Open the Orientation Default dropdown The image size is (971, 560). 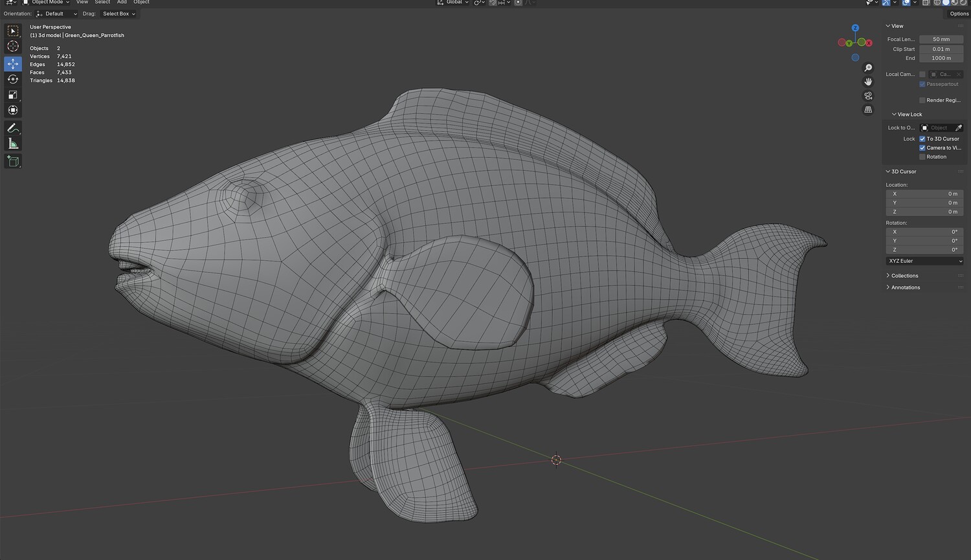tap(56, 14)
